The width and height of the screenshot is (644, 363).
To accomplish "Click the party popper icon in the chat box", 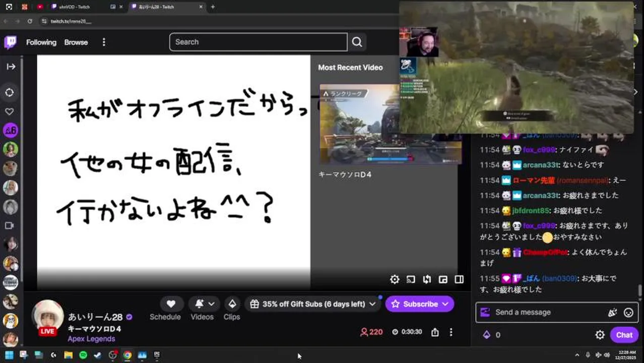I will click(x=612, y=313).
